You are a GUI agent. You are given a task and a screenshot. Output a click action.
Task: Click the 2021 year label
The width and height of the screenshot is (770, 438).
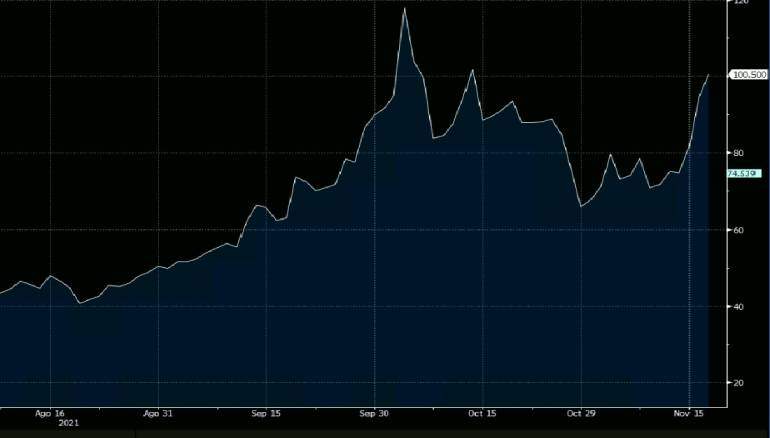(68, 422)
